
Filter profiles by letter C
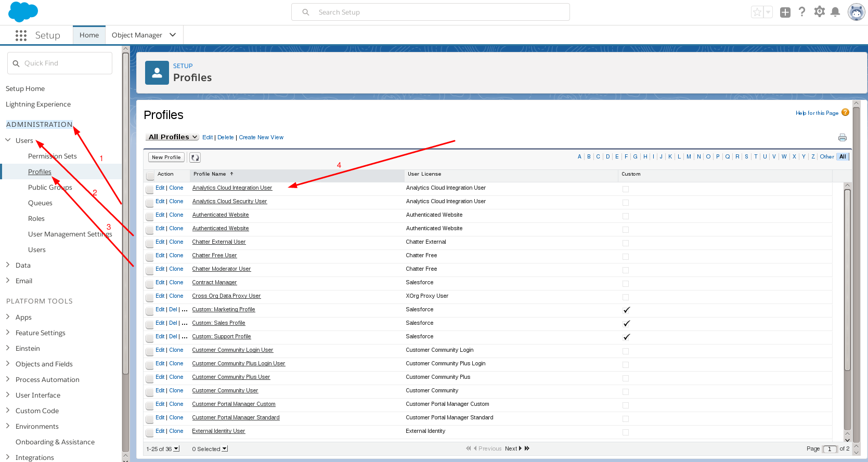(598, 157)
